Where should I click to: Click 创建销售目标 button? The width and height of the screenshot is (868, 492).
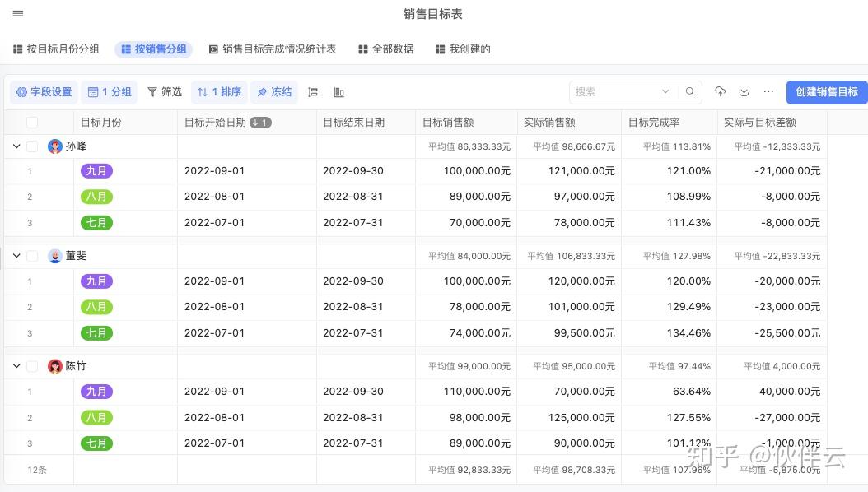(827, 92)
